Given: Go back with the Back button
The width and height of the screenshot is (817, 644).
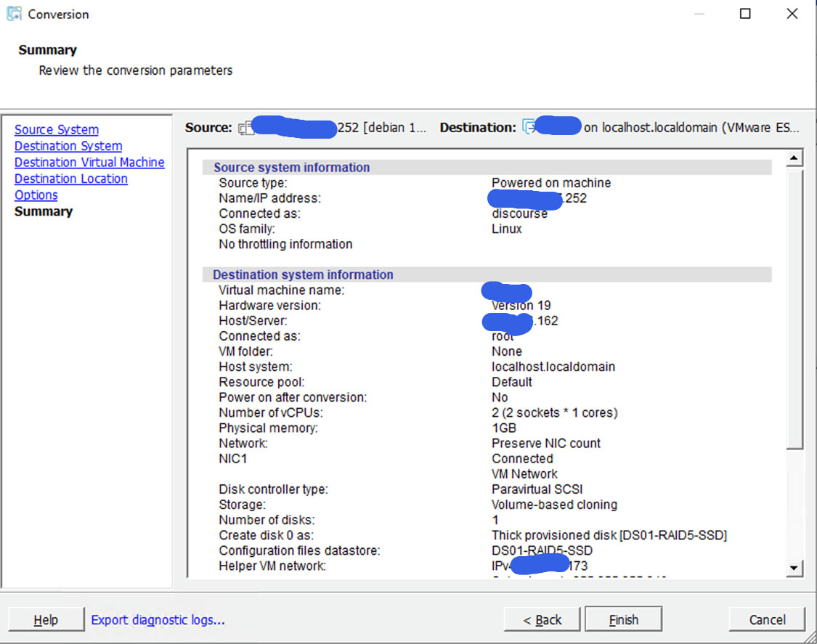Looking at the screenshot, I should click(x=542, y=619).
